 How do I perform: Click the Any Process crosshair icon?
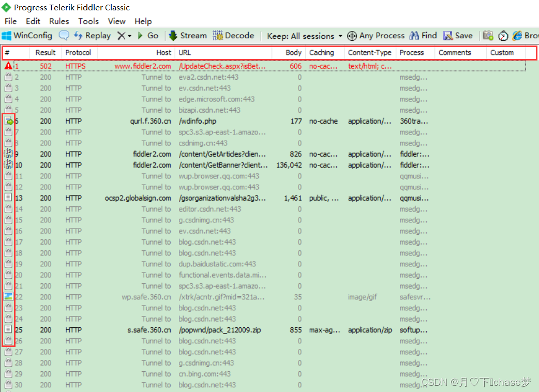(352, 36)
